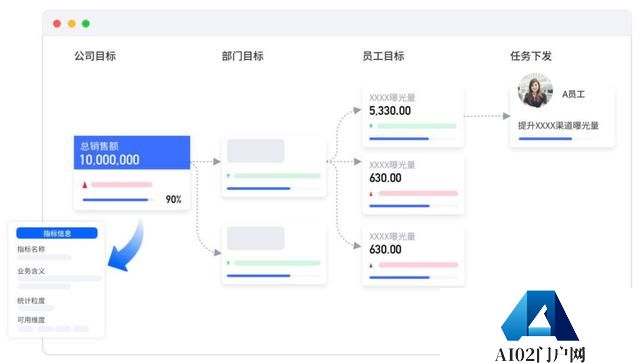The width and height of the screenshot is (640, 363).
Task: Open the 指标信息 panel header
Action: pyautogui.click(x=57, y=233)
